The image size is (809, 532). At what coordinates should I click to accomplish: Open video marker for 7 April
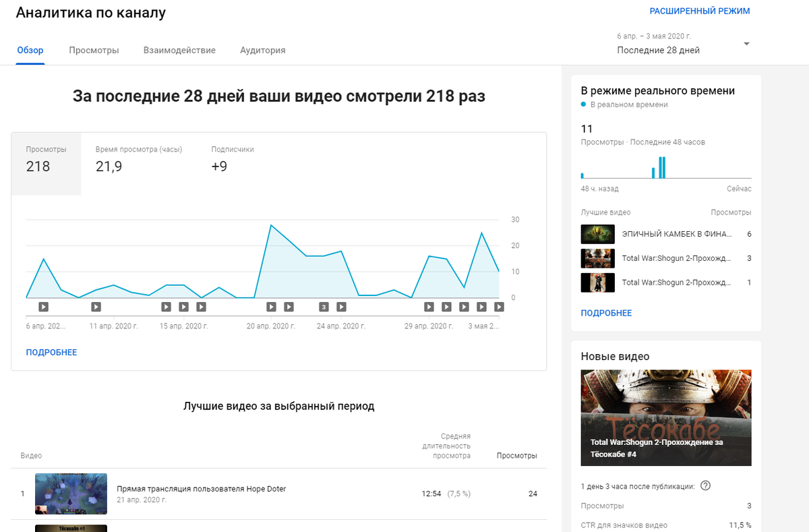click(x=44, y=307)
